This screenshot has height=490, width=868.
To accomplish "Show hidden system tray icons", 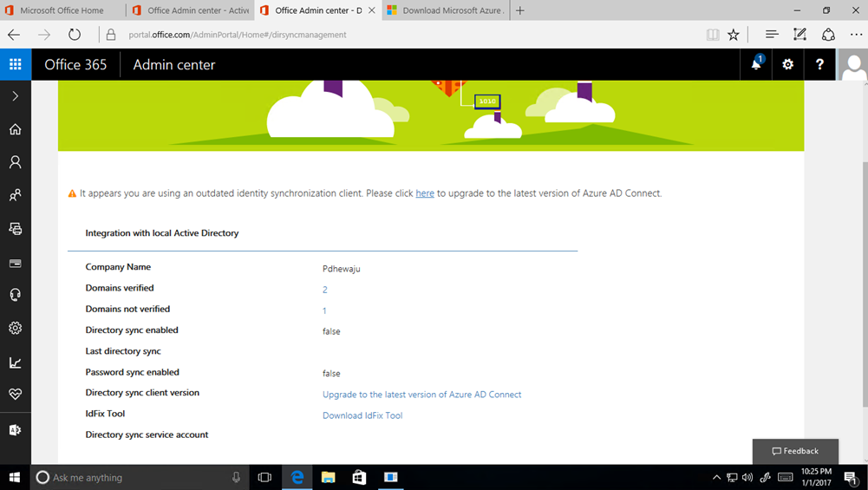I will pos(716,477).
